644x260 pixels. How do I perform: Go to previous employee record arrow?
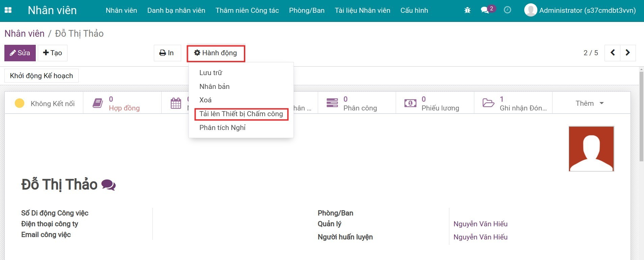pos(613,53)
